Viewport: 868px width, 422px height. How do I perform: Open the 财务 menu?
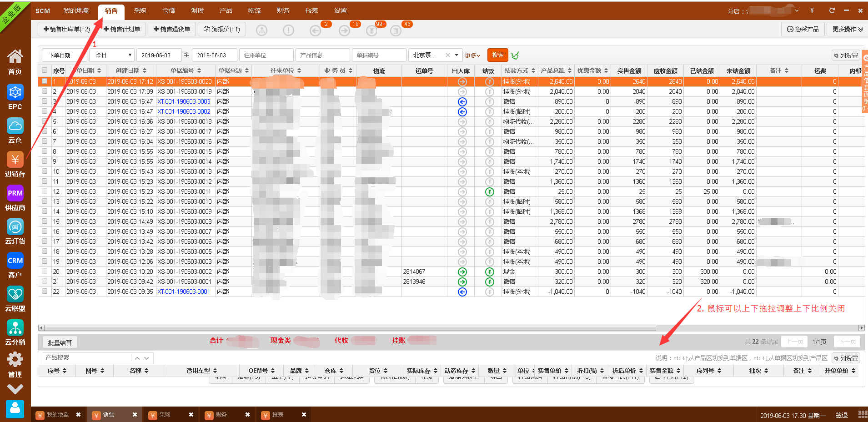(283, 10)
